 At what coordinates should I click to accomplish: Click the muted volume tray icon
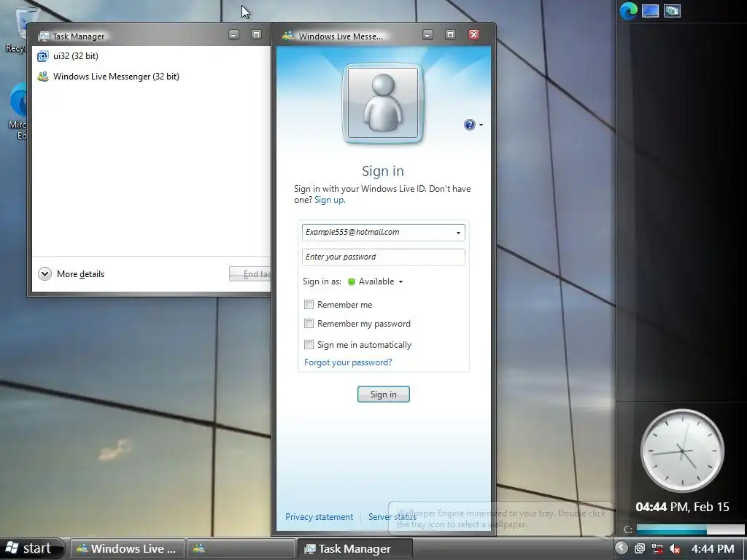[x=675, y=548]
